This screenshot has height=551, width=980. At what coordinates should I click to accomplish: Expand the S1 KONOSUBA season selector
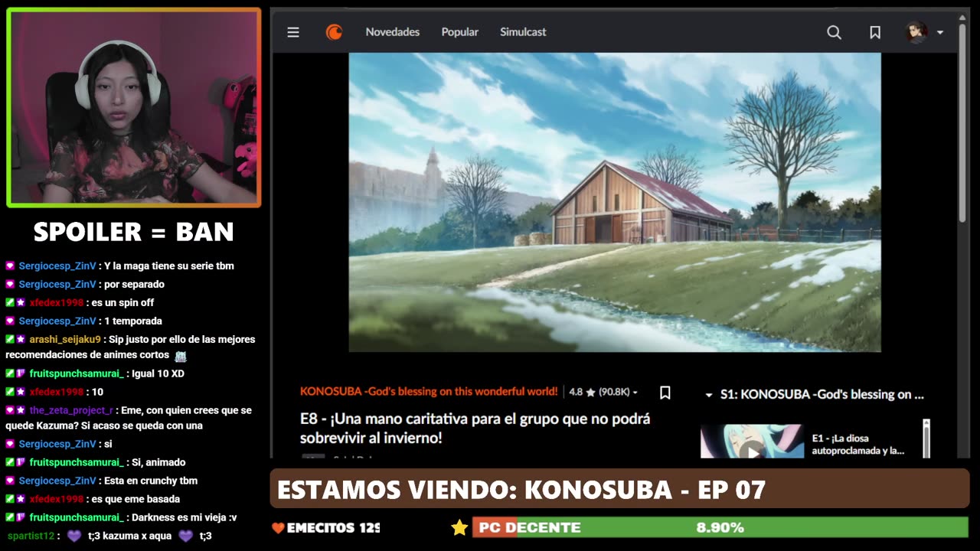pyautogui.click(x=815, y=394)
